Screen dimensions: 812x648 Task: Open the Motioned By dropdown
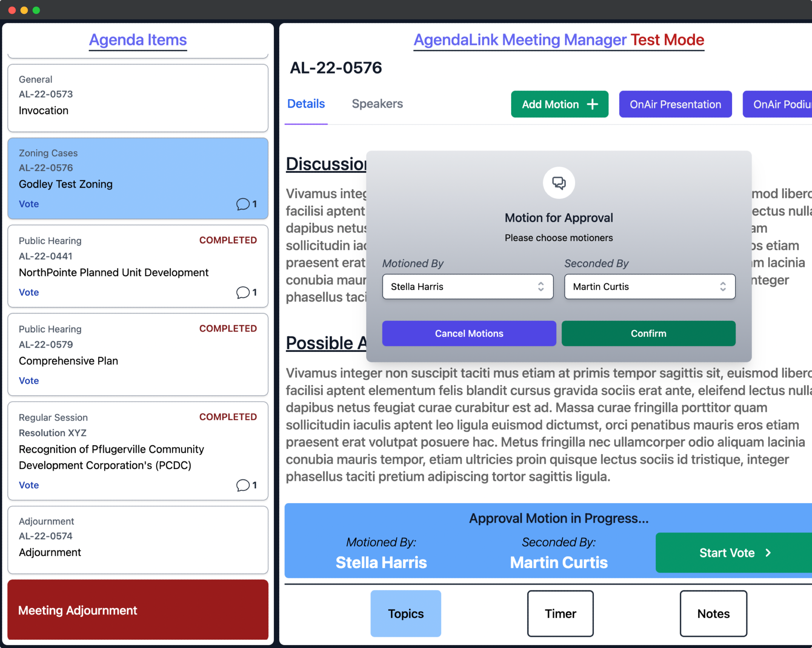pyautogui.click(x=467, y=287)
